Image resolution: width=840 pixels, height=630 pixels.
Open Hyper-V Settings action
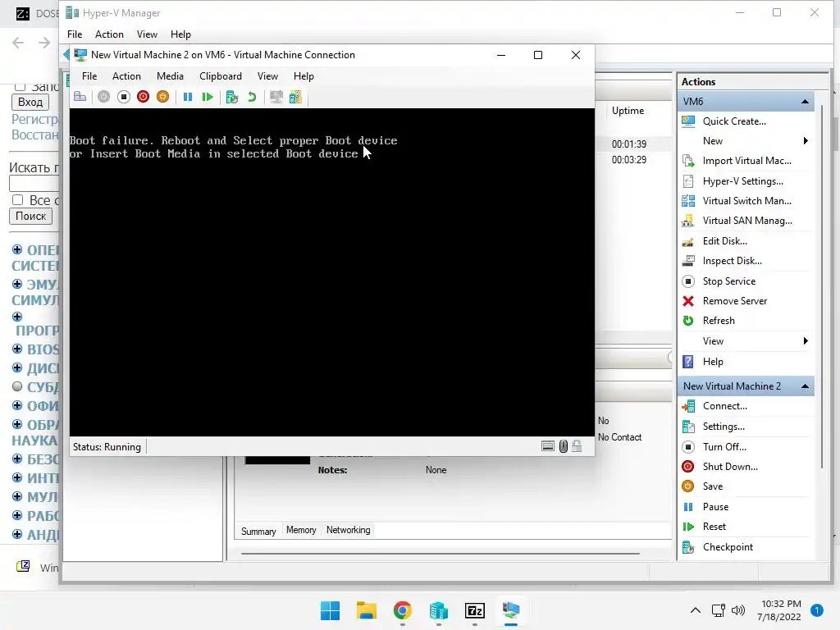coord(742,181)
